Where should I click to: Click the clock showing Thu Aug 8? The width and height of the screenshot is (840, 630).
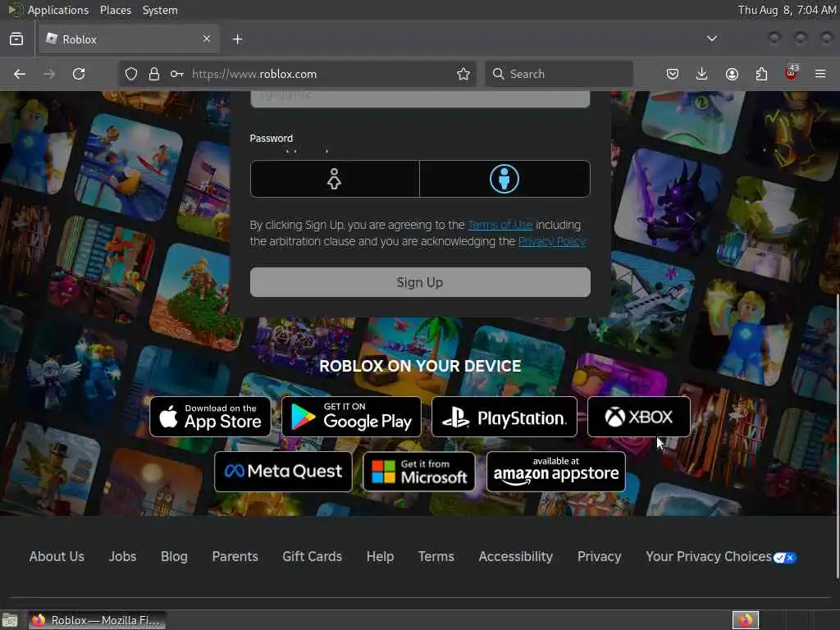787,10
